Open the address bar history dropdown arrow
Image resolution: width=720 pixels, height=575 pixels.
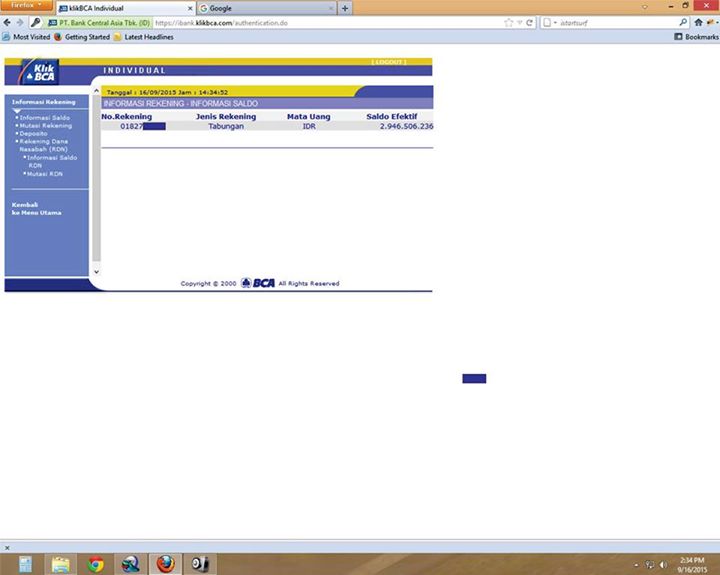[x=520, y=23]
